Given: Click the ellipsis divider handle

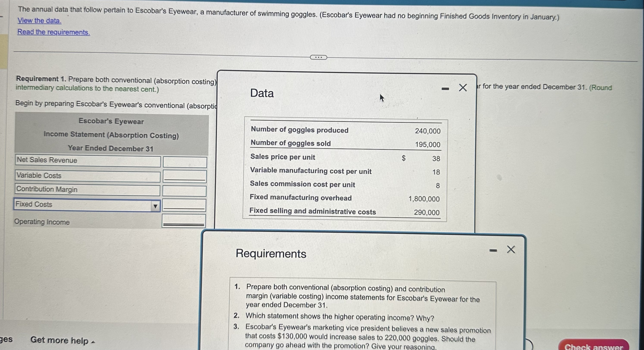Looking at the screenshot, I should coord(318,58).
